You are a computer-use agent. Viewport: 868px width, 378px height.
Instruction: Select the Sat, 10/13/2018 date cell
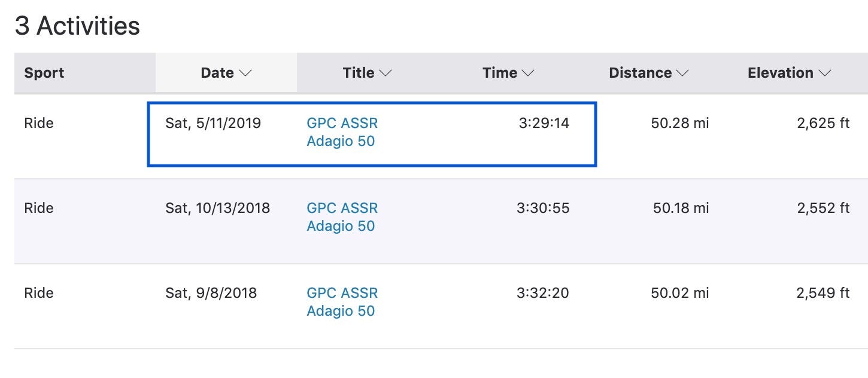click(218, 208)
